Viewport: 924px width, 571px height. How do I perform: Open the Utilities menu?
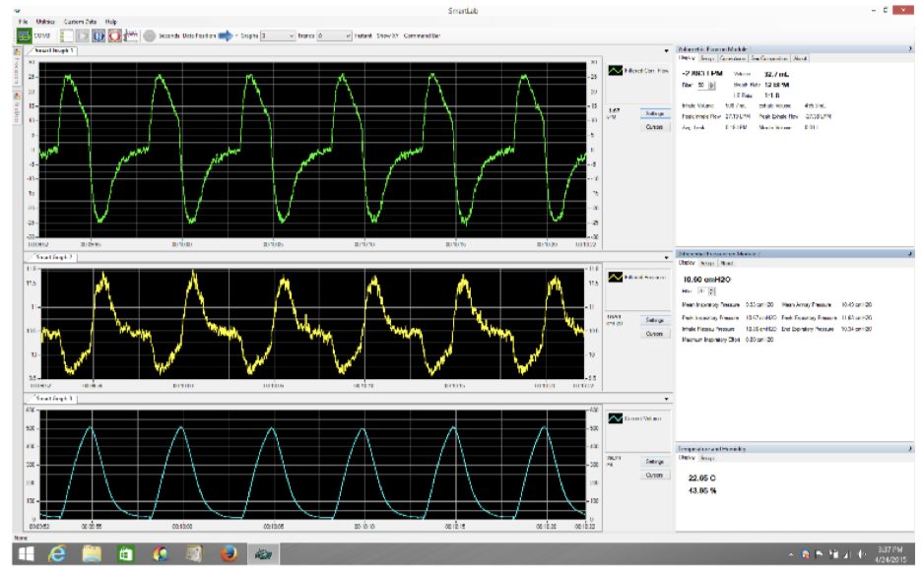pyautogui.click(x=45, y=21)
